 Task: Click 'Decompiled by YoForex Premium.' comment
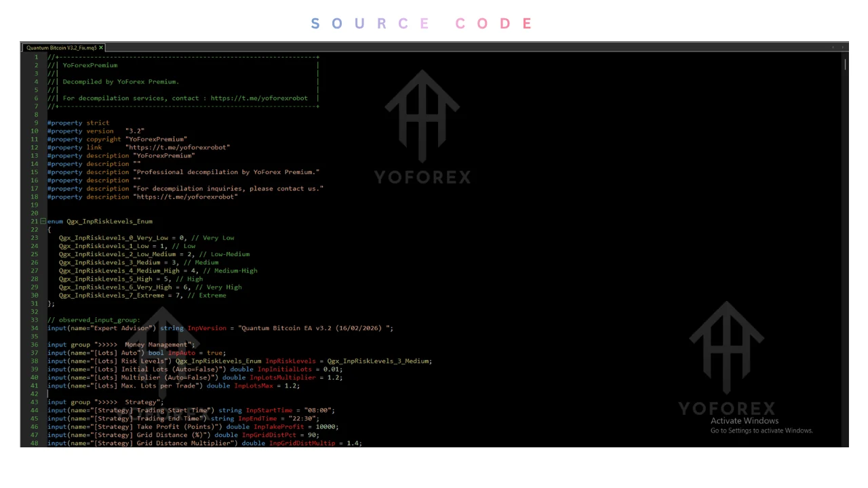pyautogui.click(x=121, y=82)
